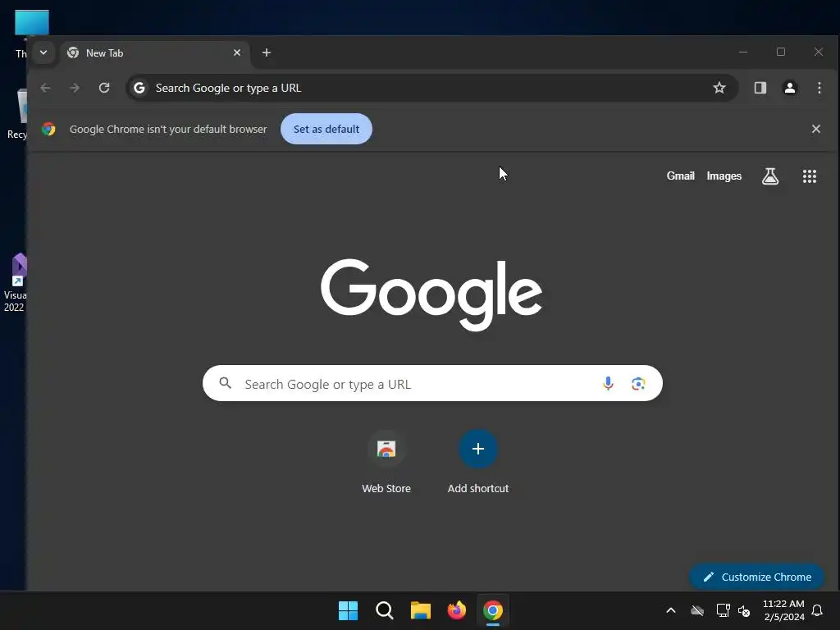
Task: Maximize the Chrome window
Action: click(781, 52)
